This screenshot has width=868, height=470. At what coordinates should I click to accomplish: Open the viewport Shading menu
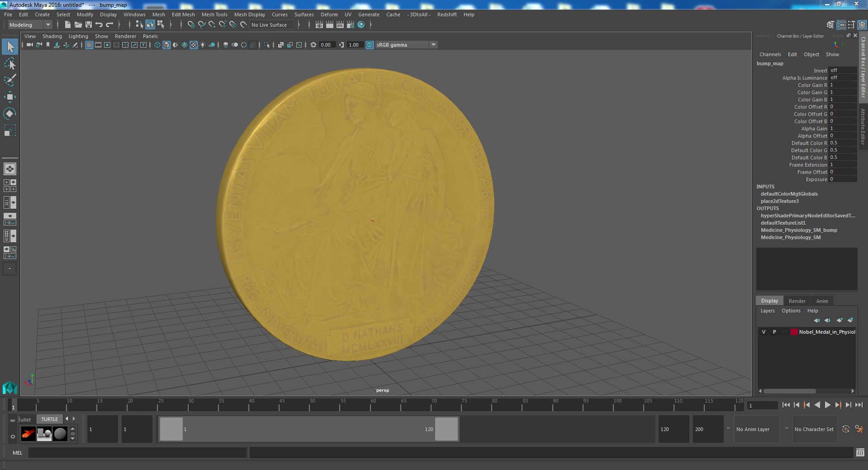point(52,36)
